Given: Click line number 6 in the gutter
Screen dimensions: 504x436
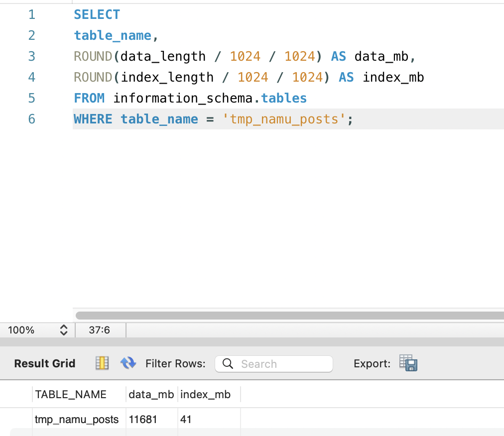Looking at the screenshot, I should (32, 119).
